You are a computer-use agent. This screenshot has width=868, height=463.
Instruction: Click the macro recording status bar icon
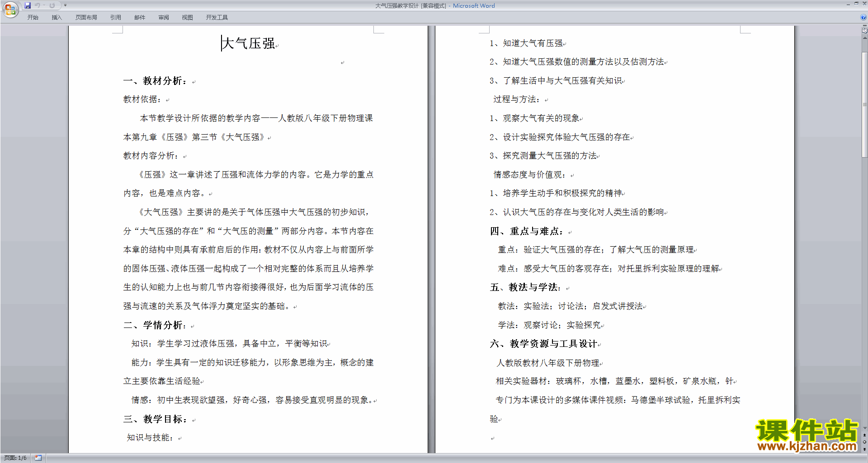click(38, 458)
